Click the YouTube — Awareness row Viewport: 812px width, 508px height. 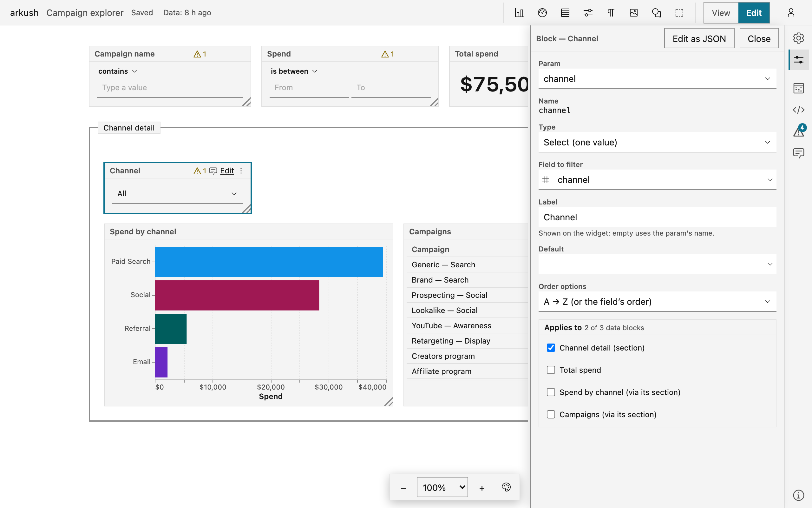[467, 325]
